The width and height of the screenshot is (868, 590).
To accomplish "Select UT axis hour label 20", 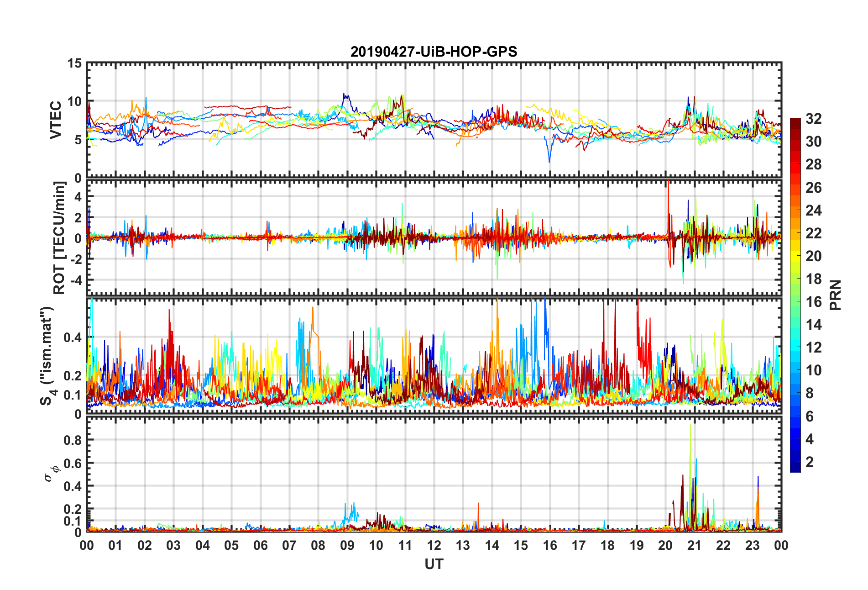I will point(665,545).
